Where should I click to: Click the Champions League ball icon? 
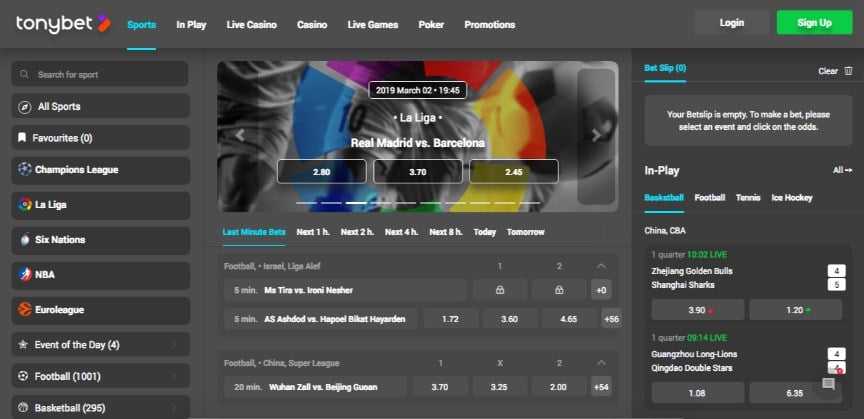click(25, 170)
